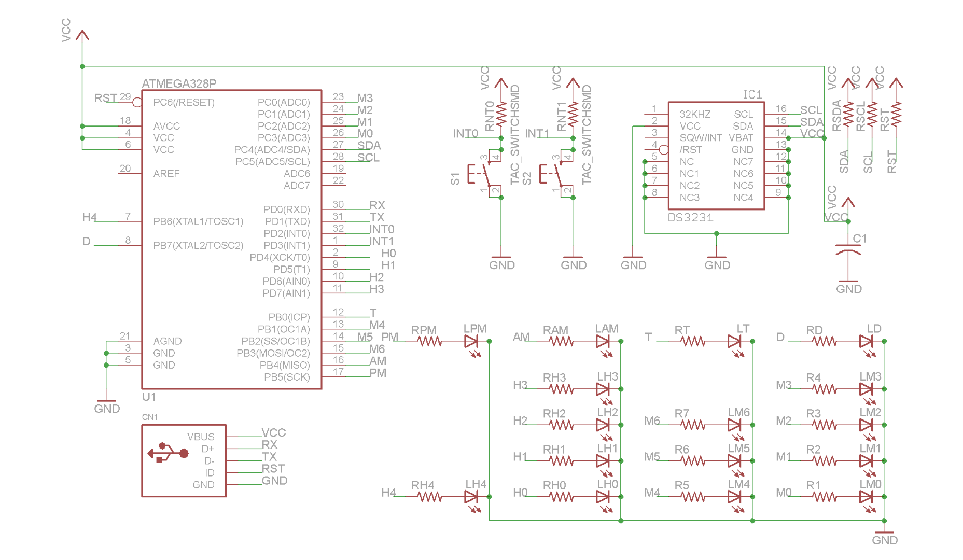
Task: Click the D+ pin name in CN1
Action: (208, 449)
